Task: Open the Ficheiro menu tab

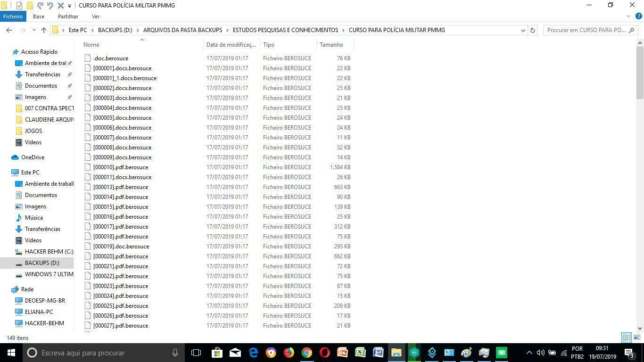Action: coord(13,16)
